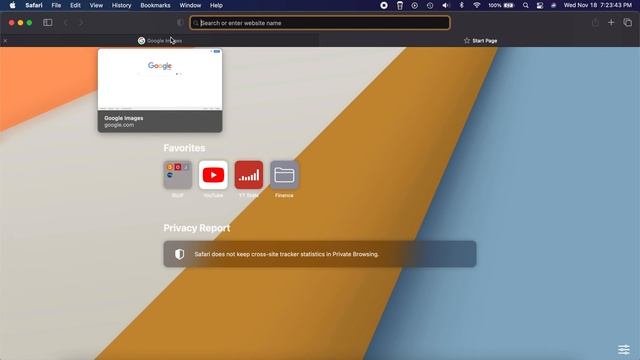Go forward to next page
The image size is (640, 360).
click(81, 23)
